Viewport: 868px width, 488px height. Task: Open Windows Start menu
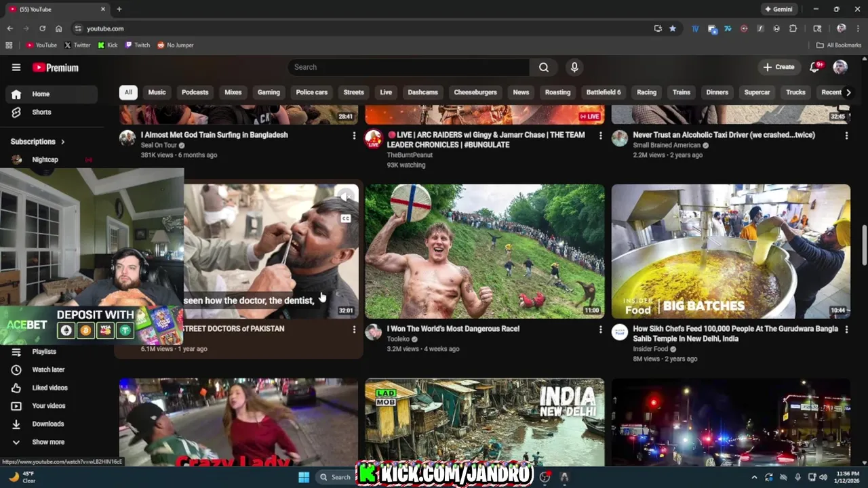304,477
